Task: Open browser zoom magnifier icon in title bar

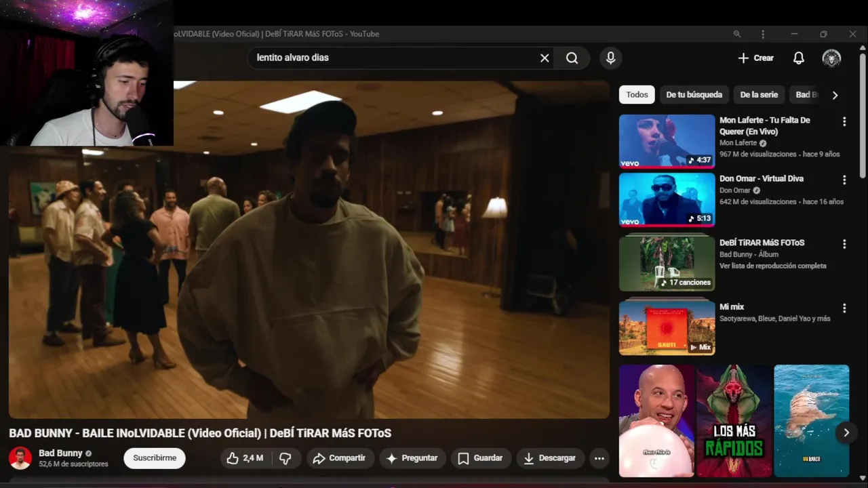Action: (737, 34)
